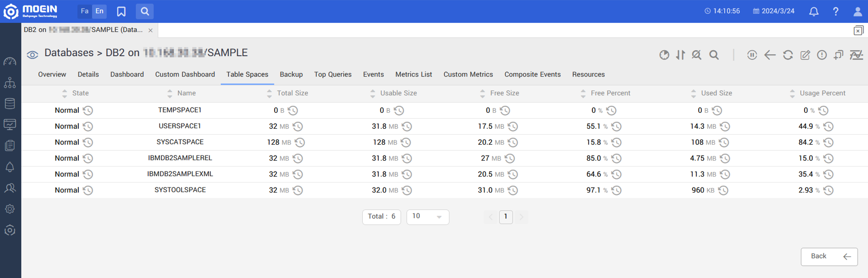View history of SYSTOOLSPACE used size
The image size is (868, 278).
[x=723, y=190]
